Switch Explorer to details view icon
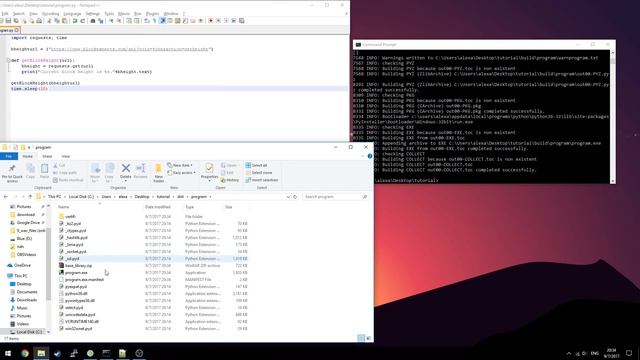 [361, 338]
